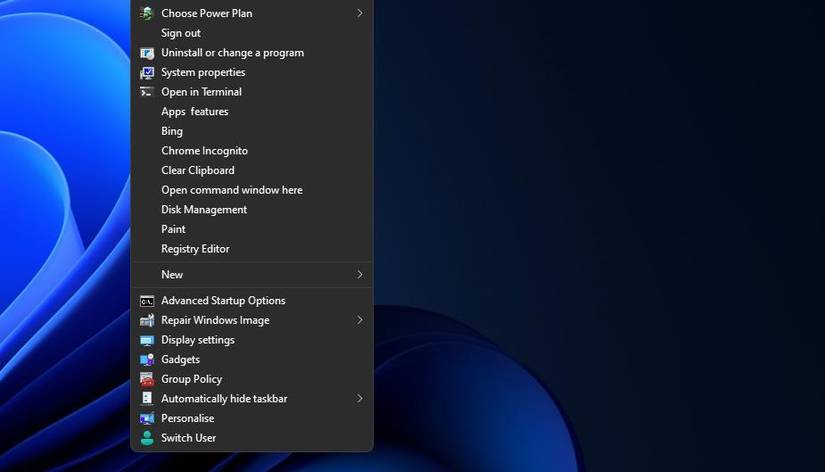This screenshot has width=825, height=472.
Task: Click the Choose Power Plan label
Action: pyautogui.click(x=207, y=14)
